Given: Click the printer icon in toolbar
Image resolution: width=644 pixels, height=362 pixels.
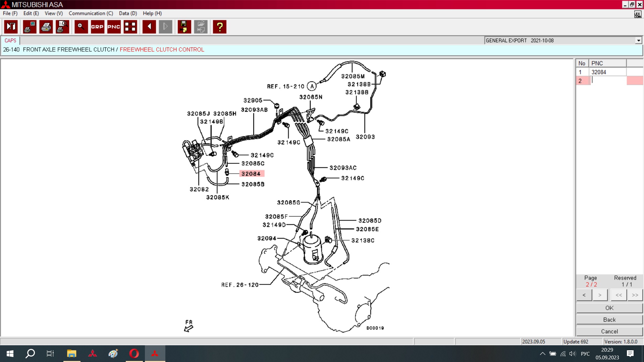Looking at the screenshot, I should tap(46, 27).
